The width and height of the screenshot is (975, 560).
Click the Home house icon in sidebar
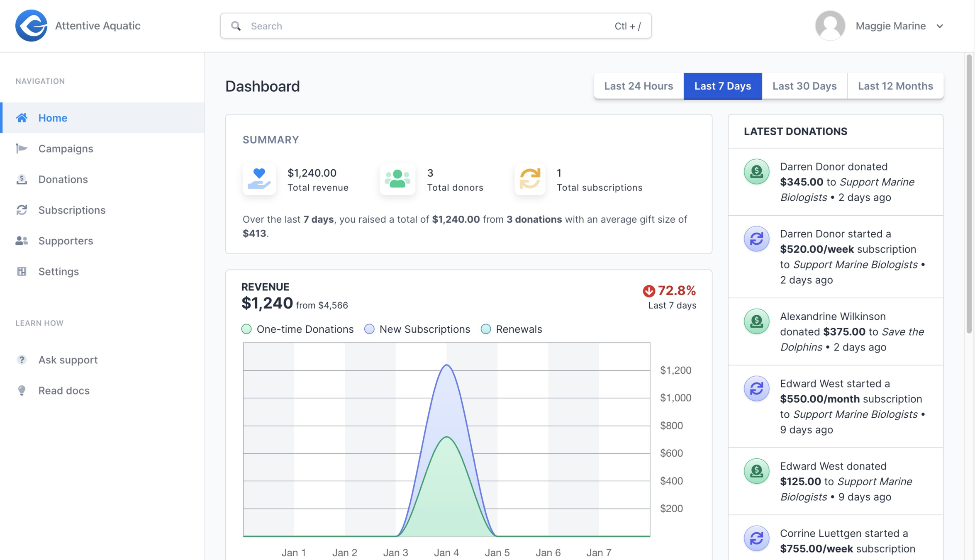[22, 118]
